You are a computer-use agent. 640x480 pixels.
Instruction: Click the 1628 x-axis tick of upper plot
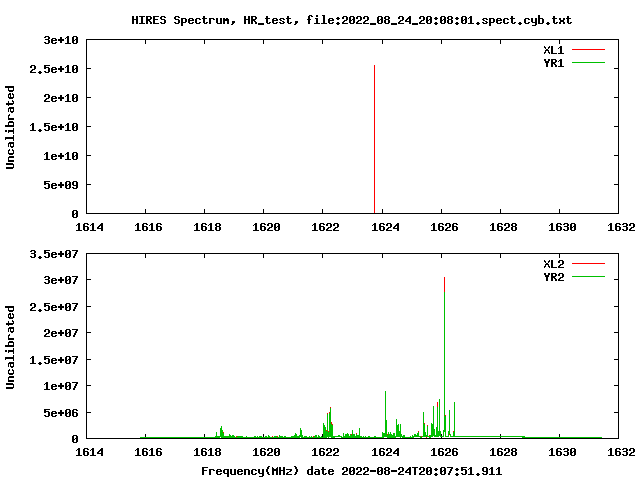point(503,227)
